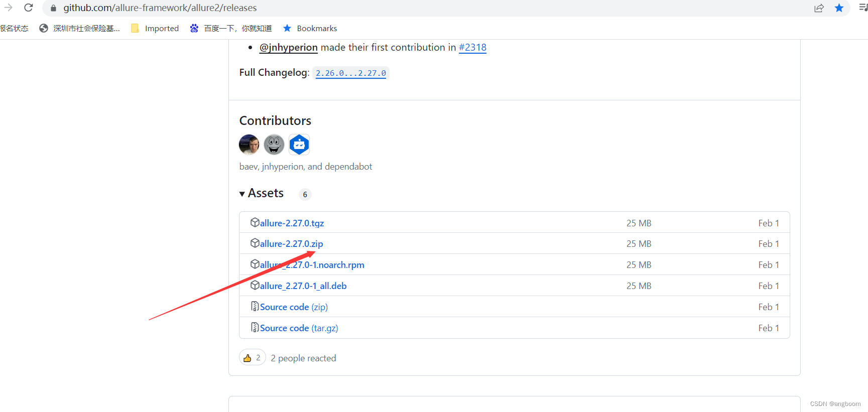Click the Full Changelog label
The width and height of the screenshot is (868, 412).
tap(274, 72)
